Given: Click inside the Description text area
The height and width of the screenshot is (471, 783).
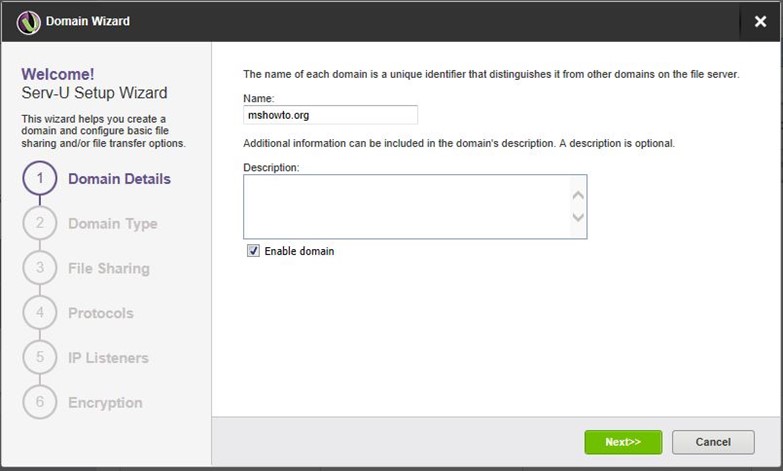Looking at the screenshot, I should pos(407,206).
